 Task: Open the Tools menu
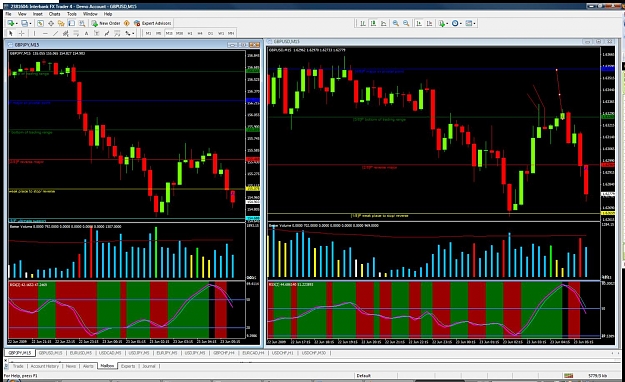pyautogui.click(x=72, y=14)
